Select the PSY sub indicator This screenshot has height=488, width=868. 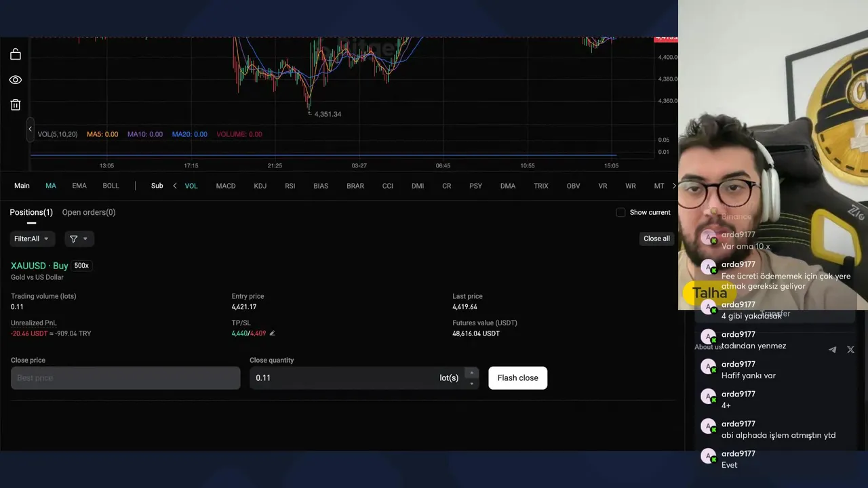[476, 186]
